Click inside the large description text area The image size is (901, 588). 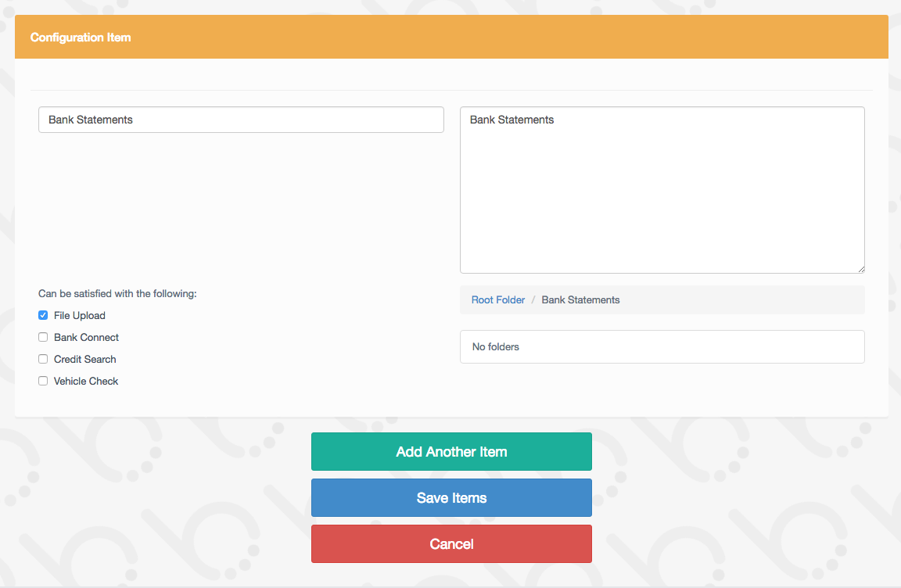point(662,190)
